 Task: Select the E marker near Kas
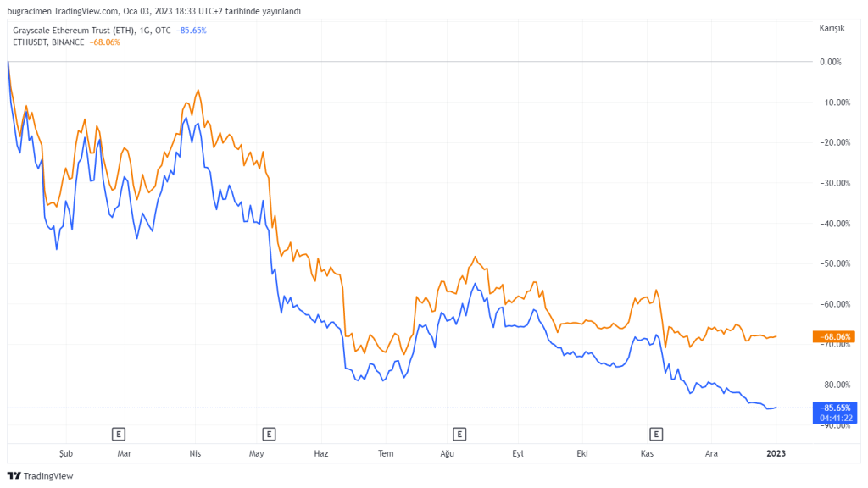tap(655, 435)
